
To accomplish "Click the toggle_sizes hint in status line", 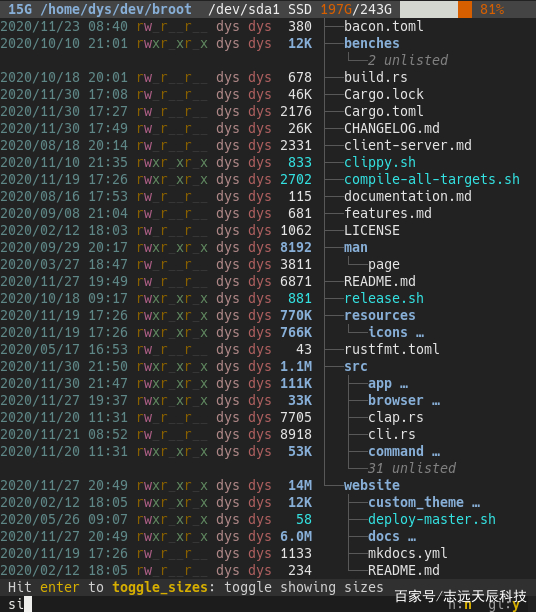I will pos(160,587).
